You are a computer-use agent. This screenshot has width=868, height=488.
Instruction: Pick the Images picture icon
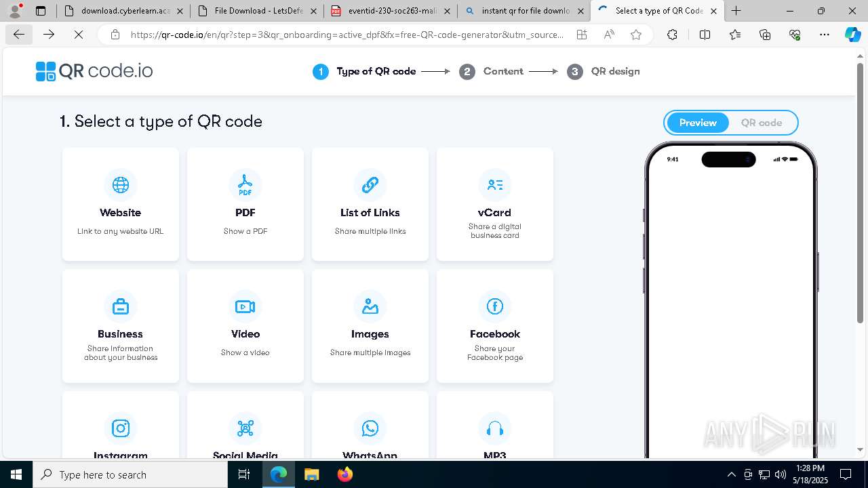coord(370,306)
